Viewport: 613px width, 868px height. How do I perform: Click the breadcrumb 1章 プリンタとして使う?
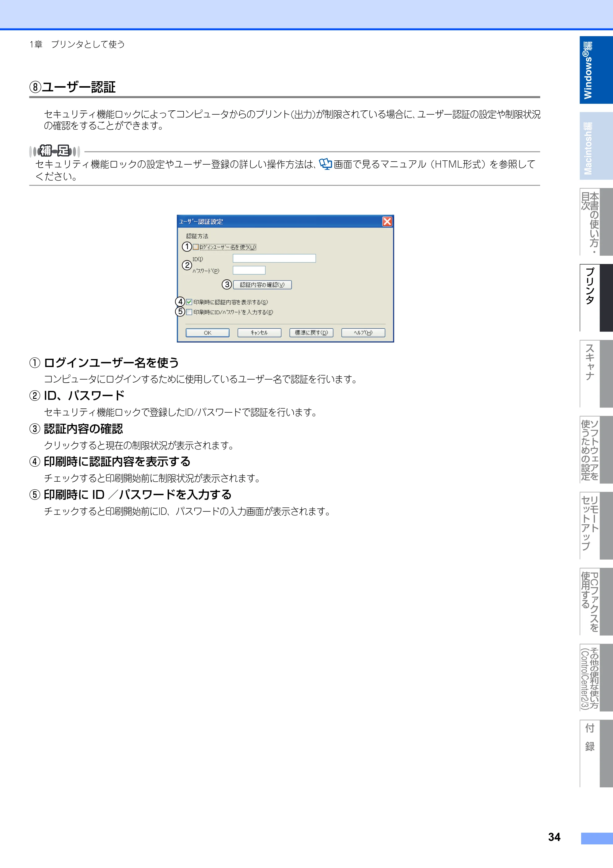77,44
